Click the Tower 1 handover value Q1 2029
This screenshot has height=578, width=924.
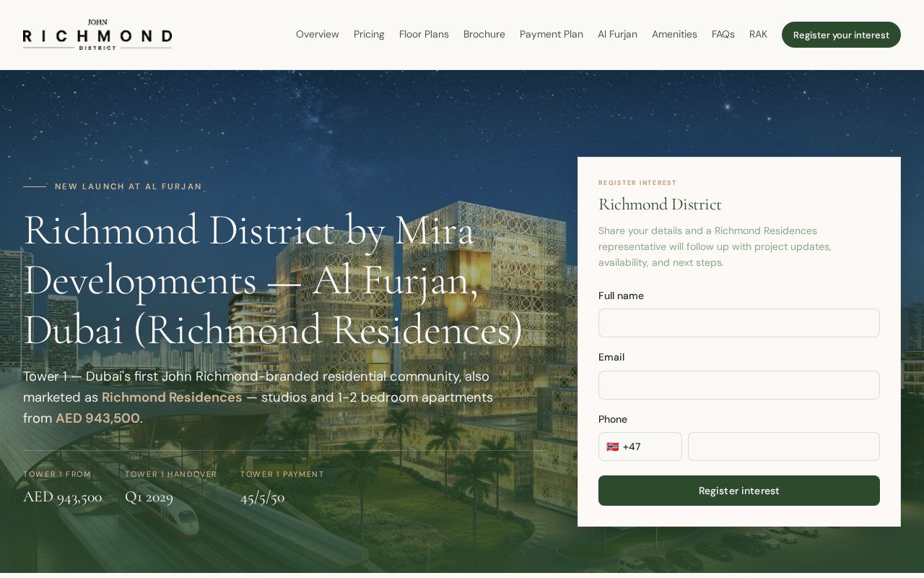click(149, 497)
